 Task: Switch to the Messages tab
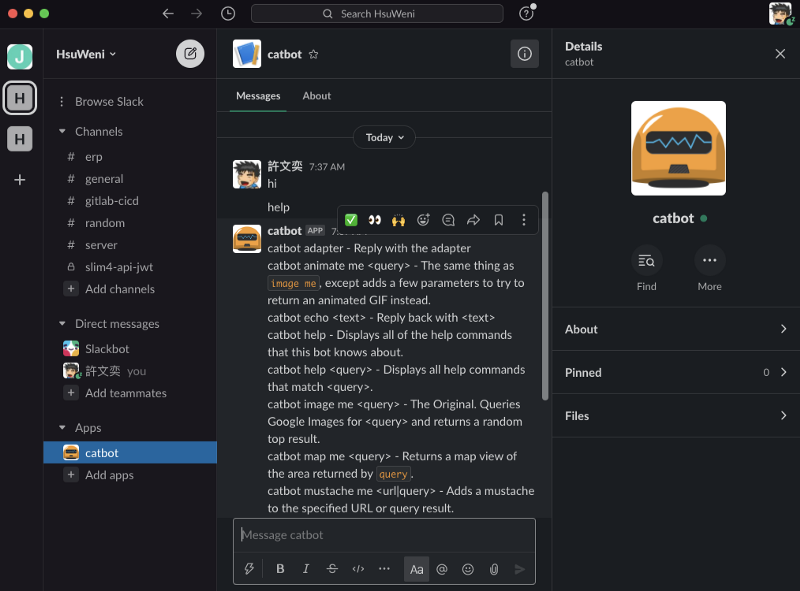click(x=258, y=96)
